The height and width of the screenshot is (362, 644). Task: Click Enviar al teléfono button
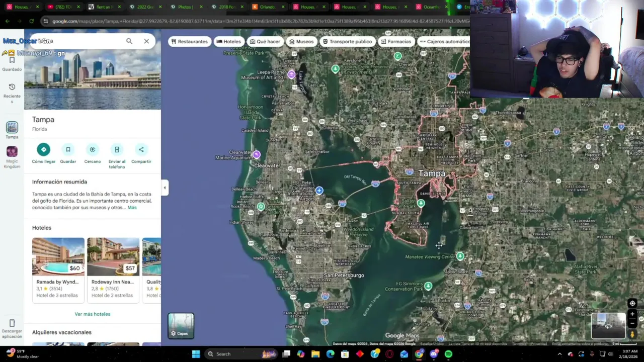point(117,156)
